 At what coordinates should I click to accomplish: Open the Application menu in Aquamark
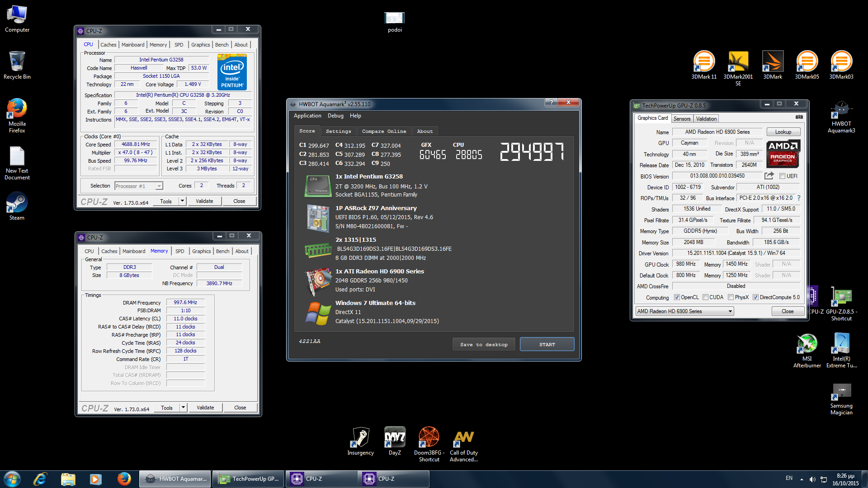[307, 116]
